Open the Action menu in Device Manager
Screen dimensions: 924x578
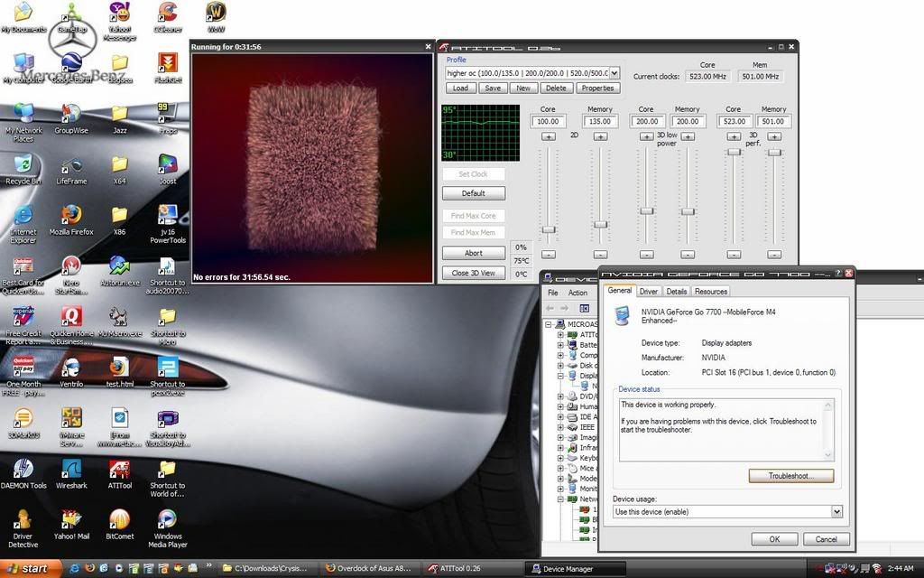pos(577,293)
